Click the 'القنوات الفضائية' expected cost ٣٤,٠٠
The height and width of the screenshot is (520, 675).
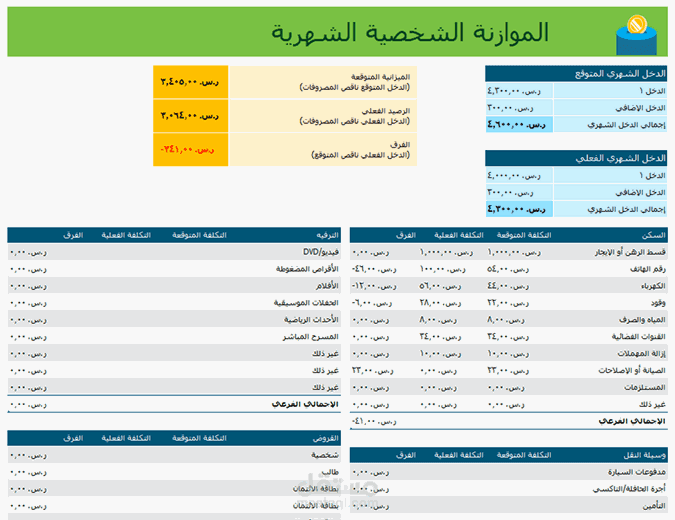[508, 337]
